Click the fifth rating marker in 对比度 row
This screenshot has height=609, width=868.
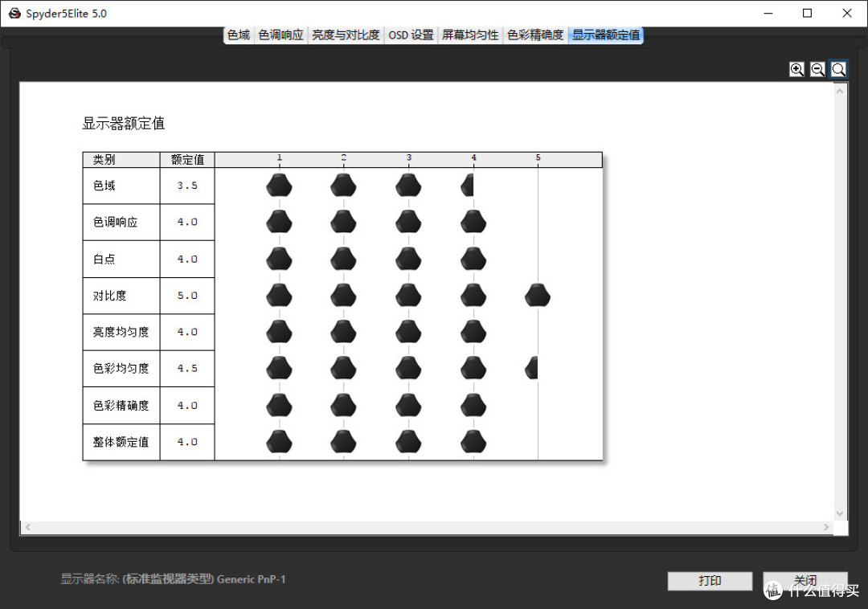[538, 295]
